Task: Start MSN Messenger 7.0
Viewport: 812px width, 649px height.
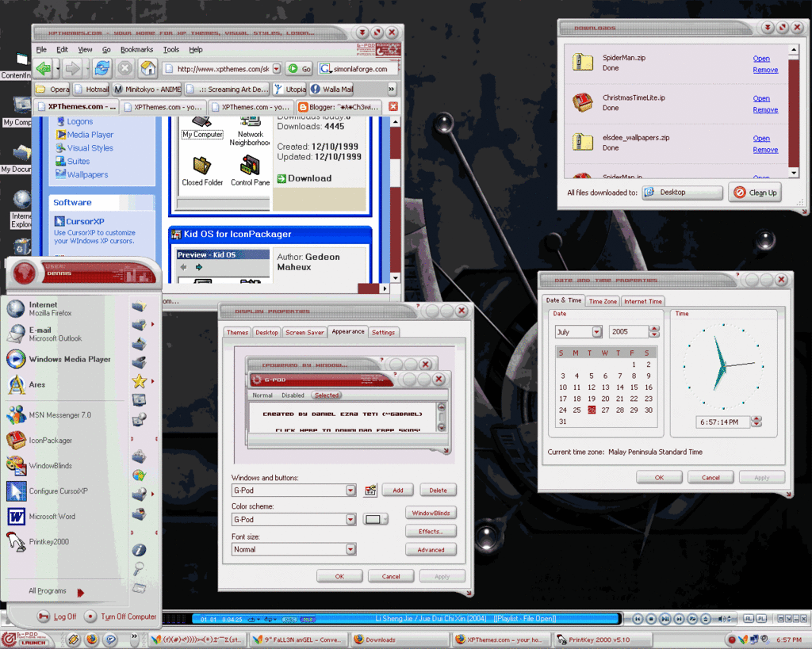Action: 49,415
